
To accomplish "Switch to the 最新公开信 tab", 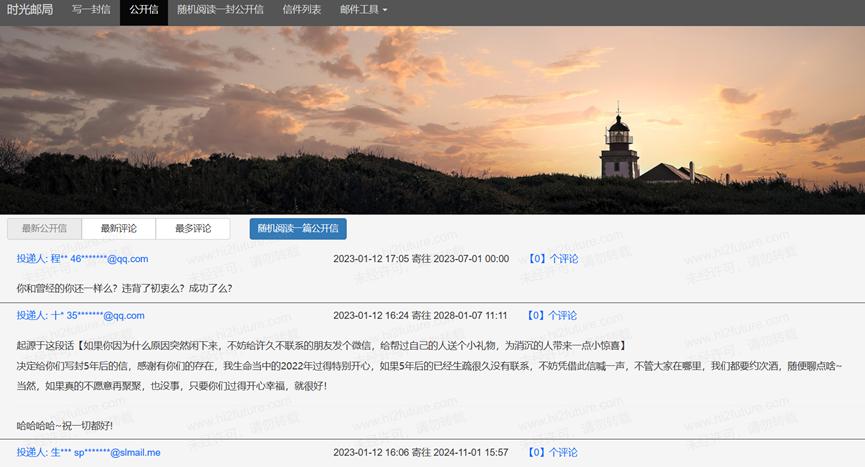I will coord(45,228).
